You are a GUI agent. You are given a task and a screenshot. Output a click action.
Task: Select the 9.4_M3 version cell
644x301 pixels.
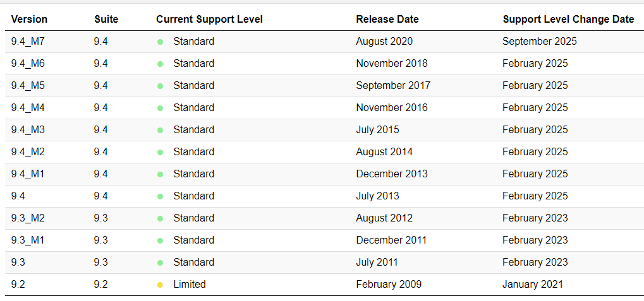28,129
